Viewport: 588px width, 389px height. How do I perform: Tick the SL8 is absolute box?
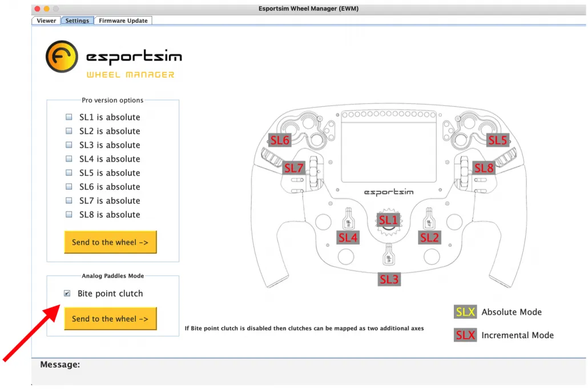(x=69, y=215)
